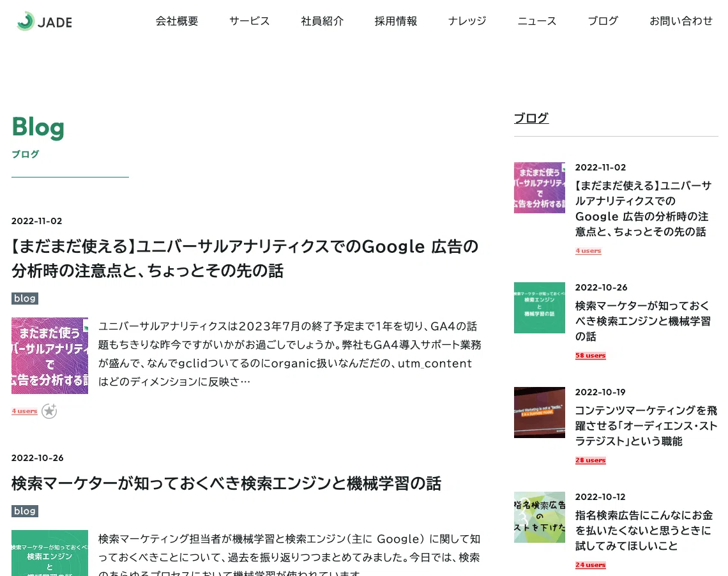The width and height of the screenshot is (728, 576).
Task: Click the sidebar date 2022-10-12
Action: tap(600, 497)
